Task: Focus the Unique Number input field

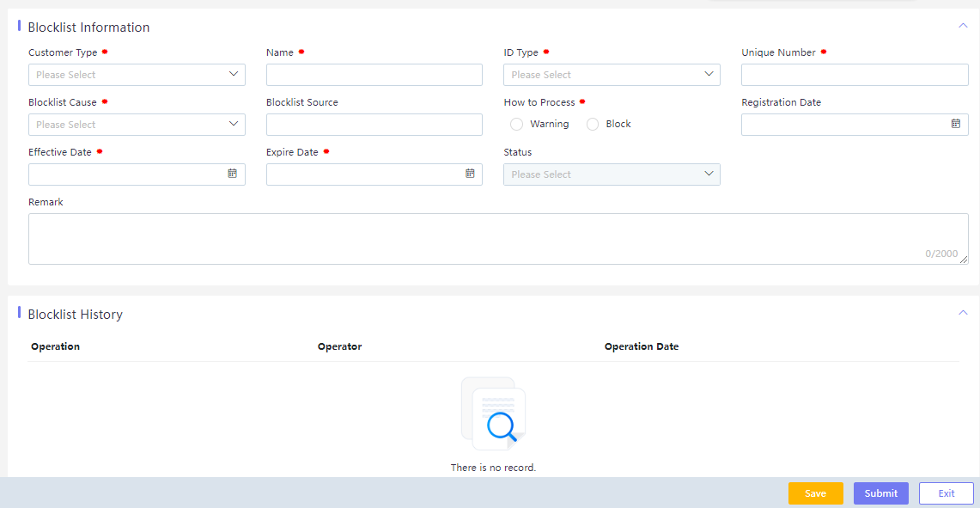Action: click(855, 75)
